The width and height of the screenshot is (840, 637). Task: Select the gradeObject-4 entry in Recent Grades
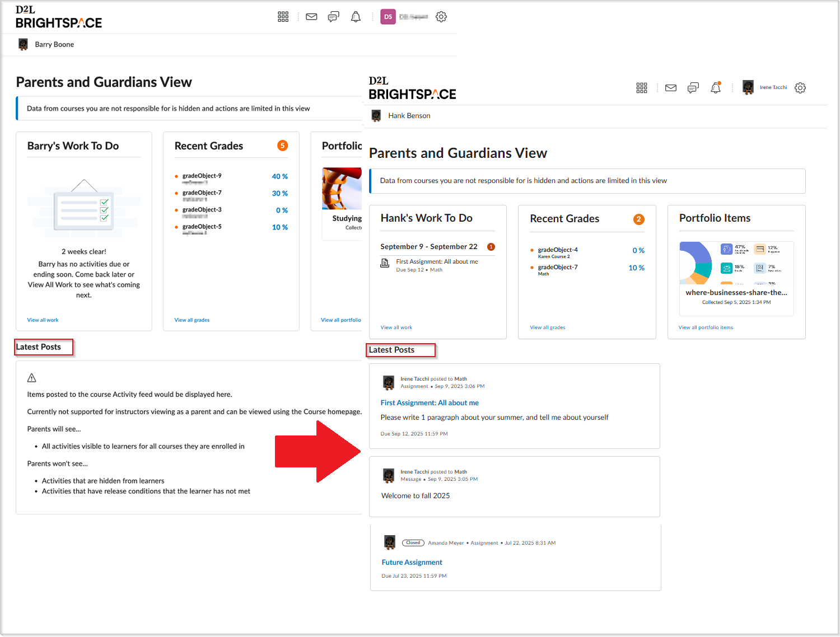tap(558, 250)
